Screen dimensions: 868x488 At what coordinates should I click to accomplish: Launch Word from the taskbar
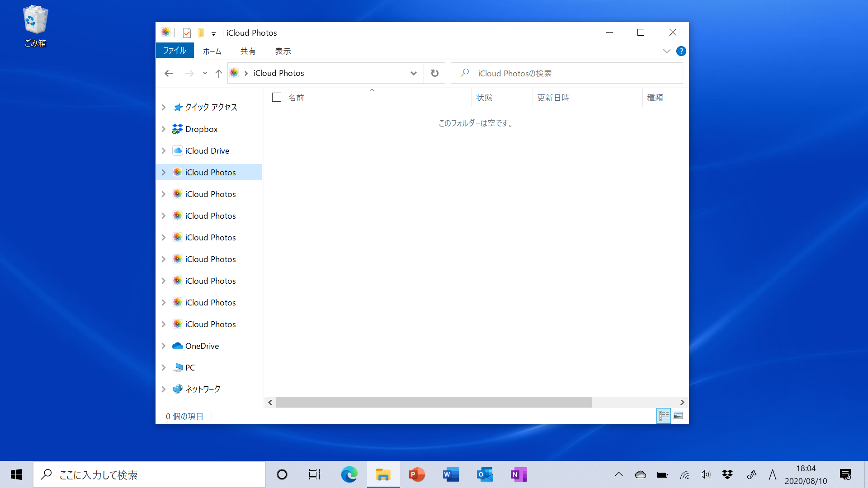coord(451,474)
